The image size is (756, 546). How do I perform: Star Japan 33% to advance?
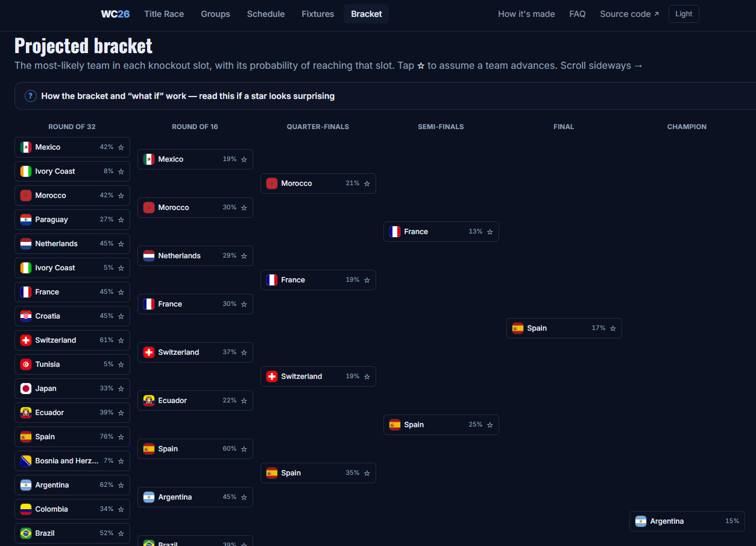pyautogui.click(x=121, y=389)
